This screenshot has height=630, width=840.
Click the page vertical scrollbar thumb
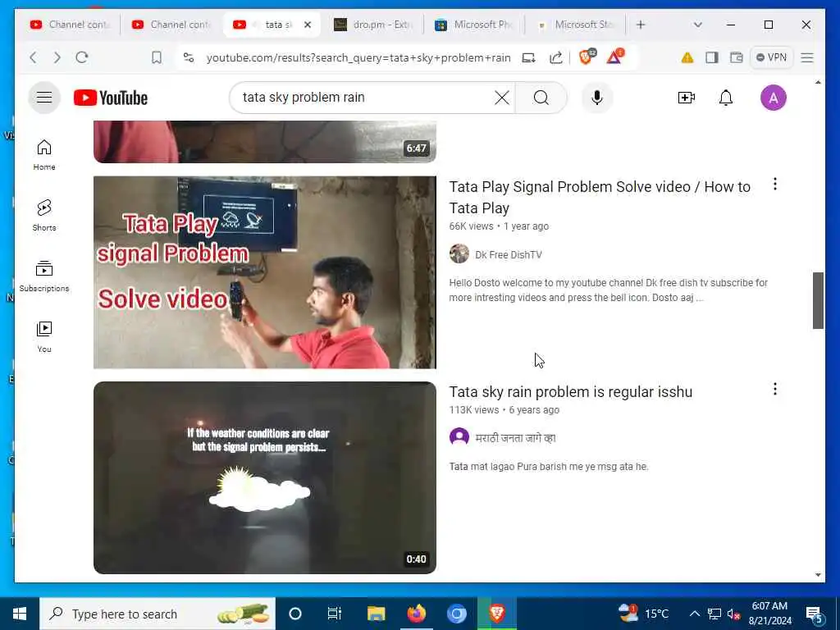point(818,300)
